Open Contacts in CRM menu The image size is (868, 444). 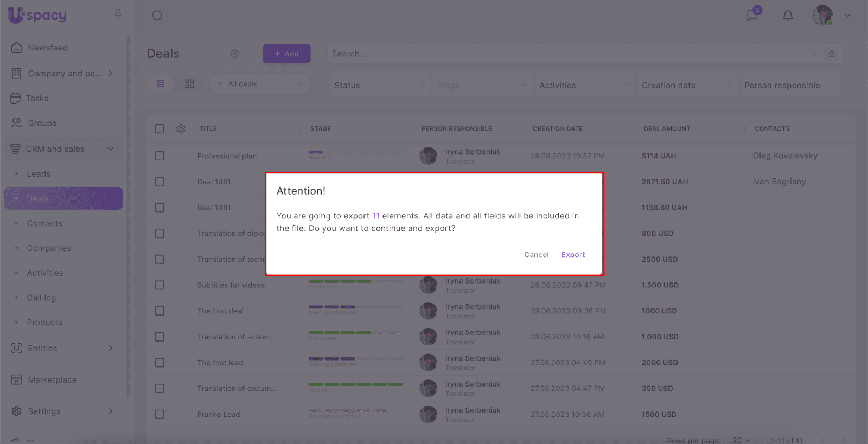pos(44,223)
